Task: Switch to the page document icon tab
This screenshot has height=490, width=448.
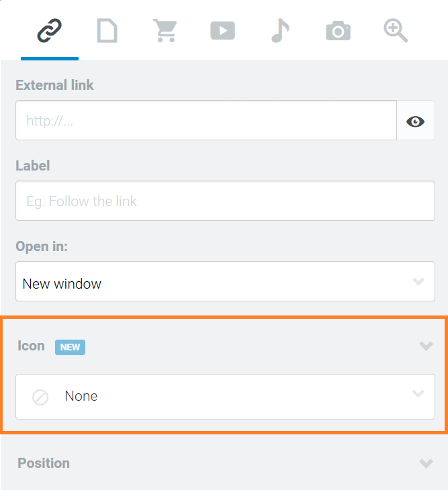Action: tap(107, 30)
